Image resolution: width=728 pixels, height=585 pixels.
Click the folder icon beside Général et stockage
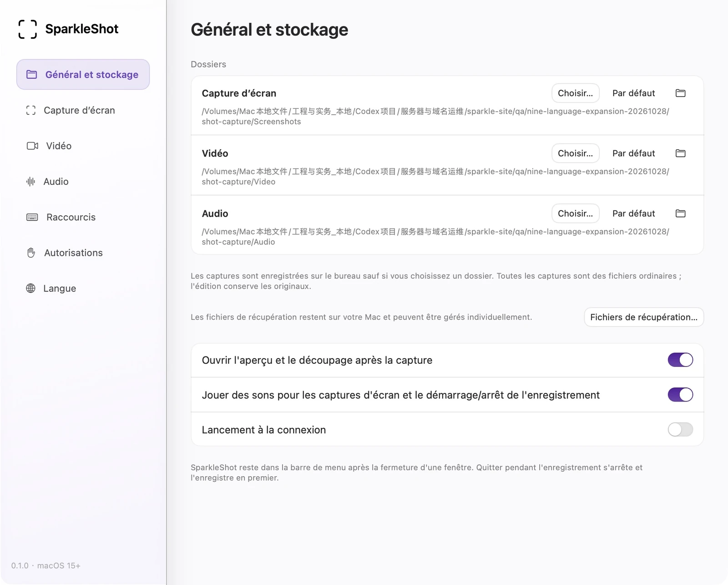point(31,74)
